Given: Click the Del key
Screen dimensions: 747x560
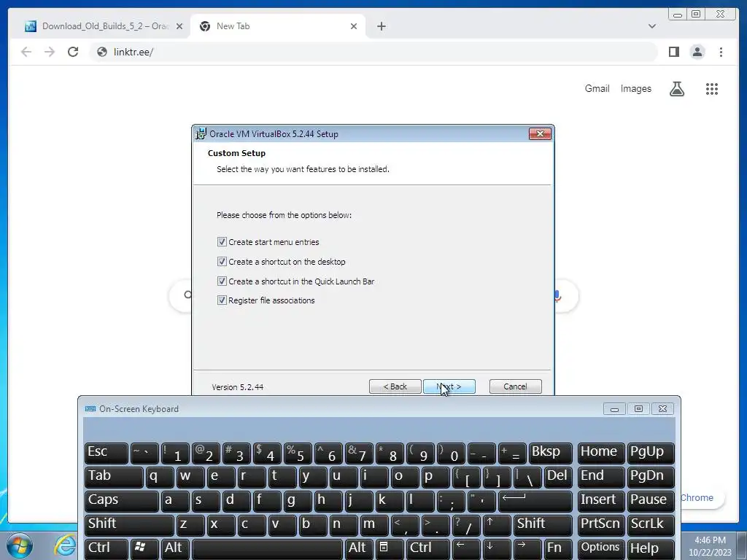Looking at the screenshot, I should [x=558, y=477].
